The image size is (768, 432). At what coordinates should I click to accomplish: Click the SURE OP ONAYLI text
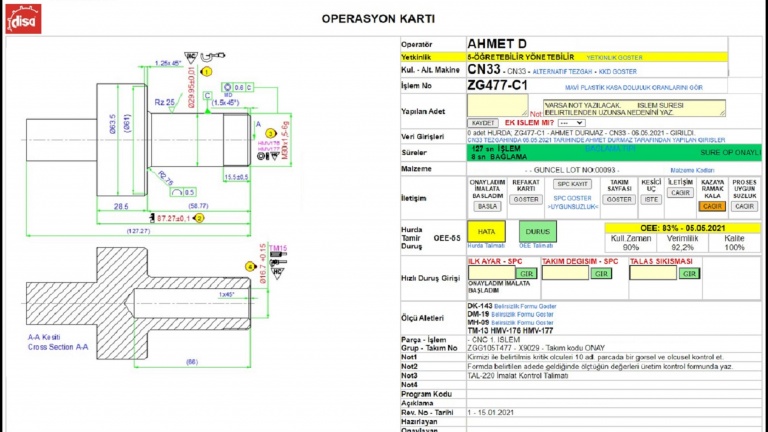click(730, 152)
